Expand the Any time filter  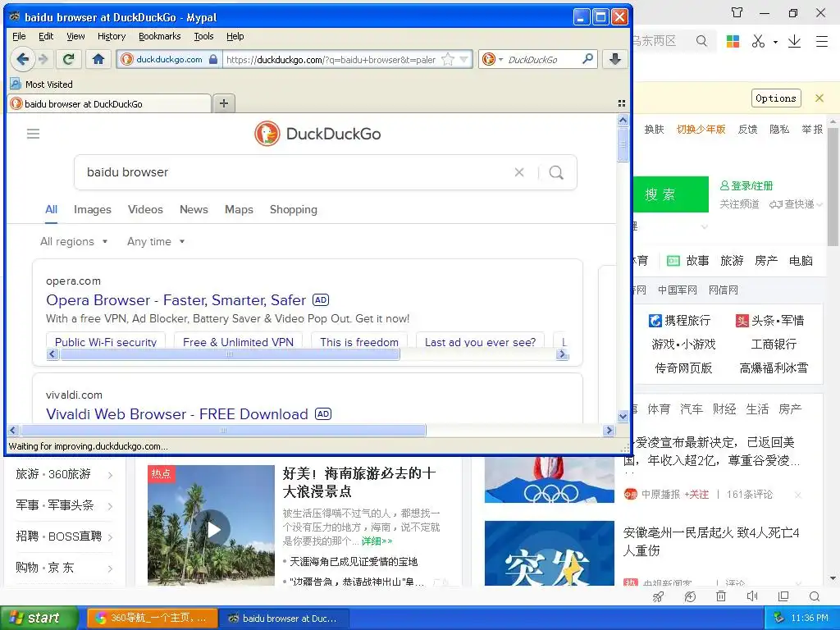pyautogui.click(x=156, y=242)
